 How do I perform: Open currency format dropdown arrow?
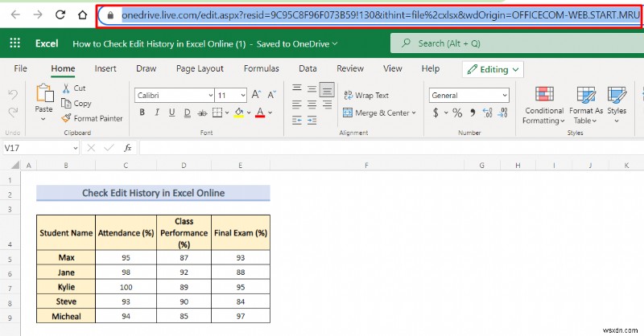click(446, 113)
